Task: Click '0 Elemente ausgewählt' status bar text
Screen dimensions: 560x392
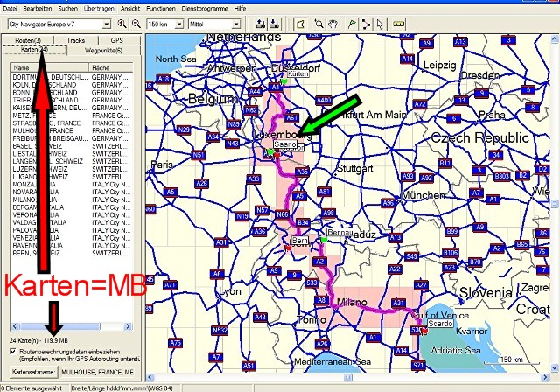Action: tap(32, 388)
